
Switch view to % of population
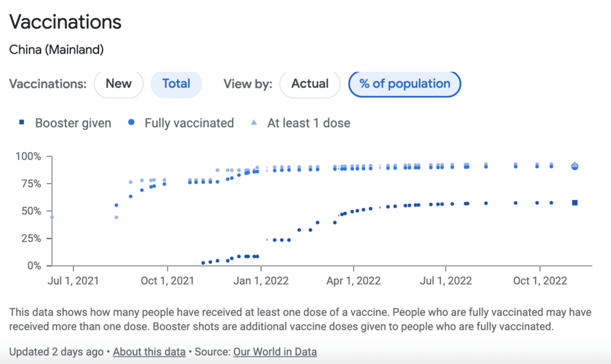(x=405, y=84)
